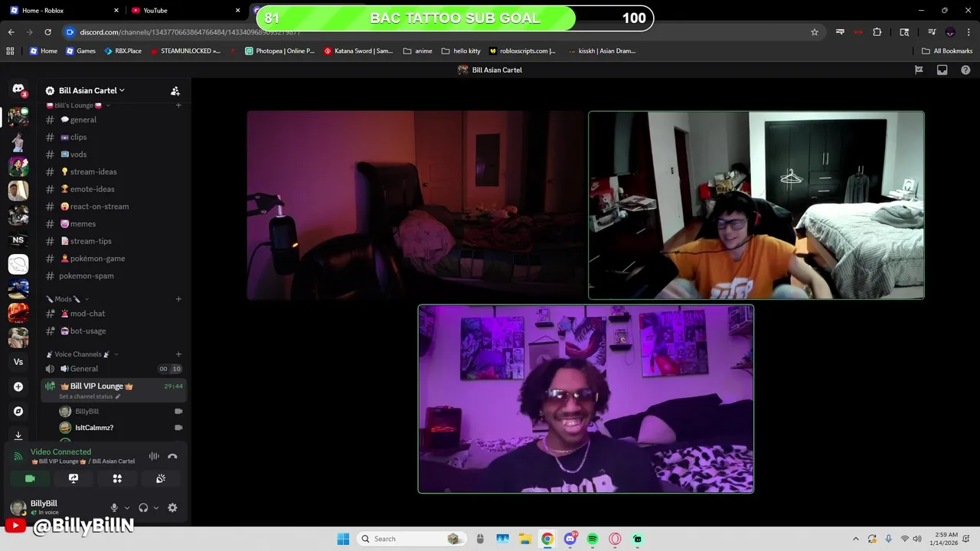Switch to the Home - Roblox tab
The width and height of the screenshot is (980, 551).
coord(64,10)
